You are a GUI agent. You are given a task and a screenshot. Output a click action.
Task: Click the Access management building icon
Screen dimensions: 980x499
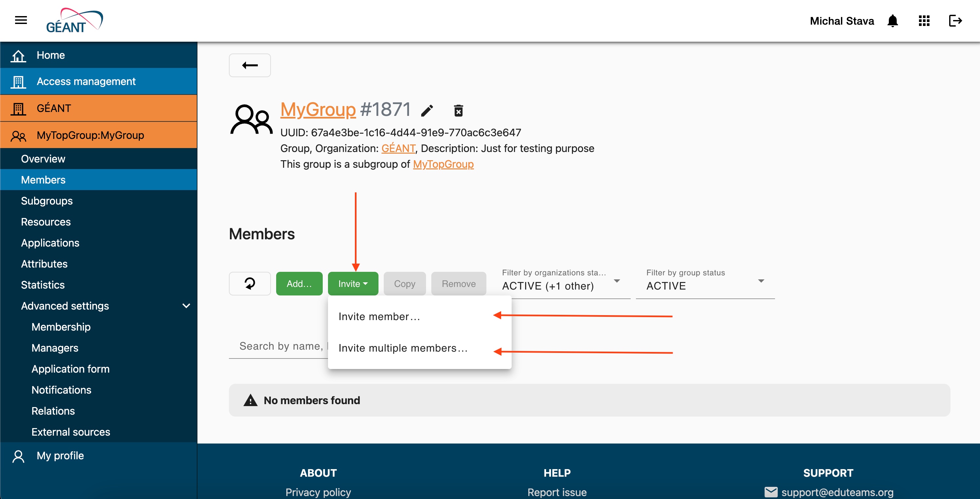18,82
